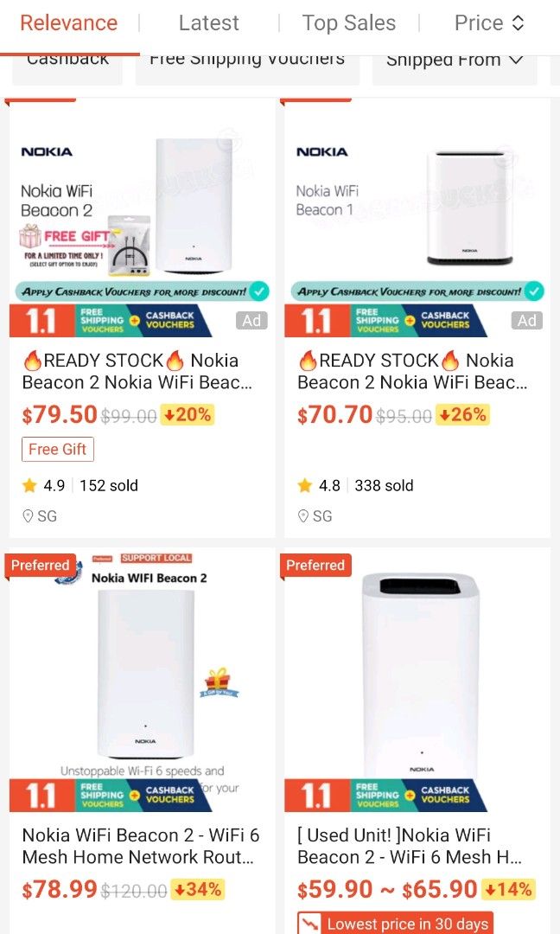Apply the Free Shipping Vouchers filter

pyautogui.click(x=247, y=61)
